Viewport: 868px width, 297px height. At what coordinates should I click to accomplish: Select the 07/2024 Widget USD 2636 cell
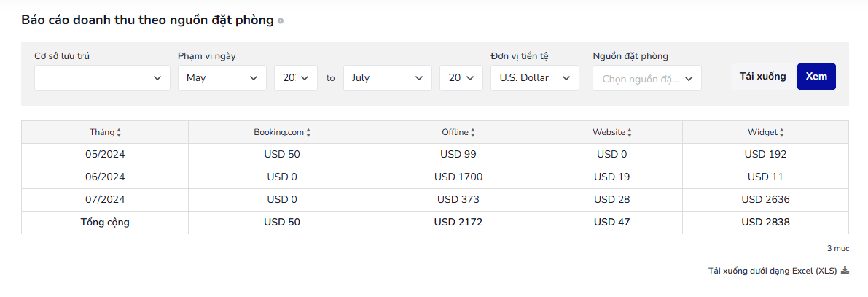(x=765, y=199)
